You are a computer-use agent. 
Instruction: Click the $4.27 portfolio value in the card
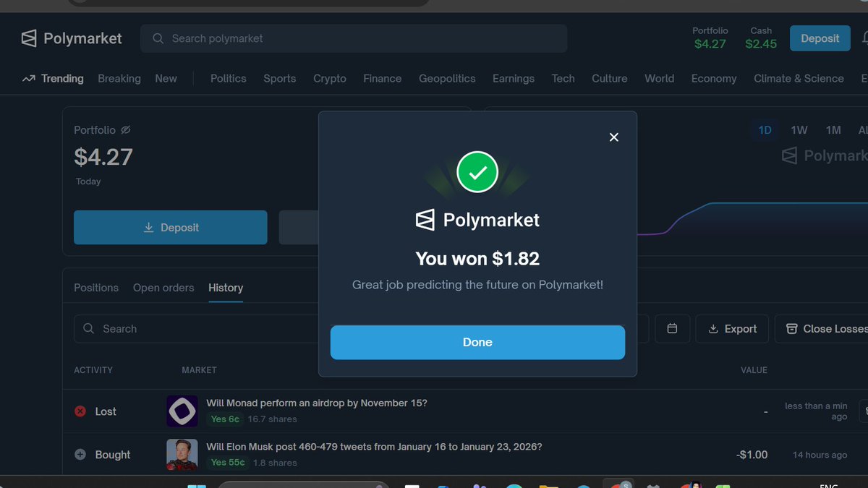[x=103, y=157]
